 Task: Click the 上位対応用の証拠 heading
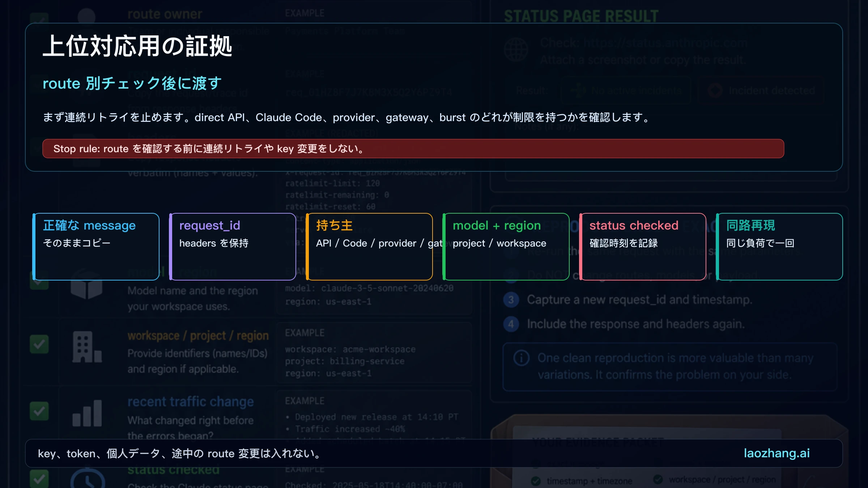tap(137, 46)
